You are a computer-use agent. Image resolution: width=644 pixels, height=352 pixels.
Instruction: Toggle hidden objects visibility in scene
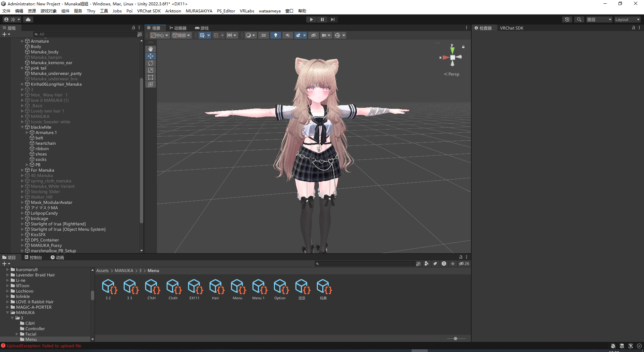(x=314, y=35)
